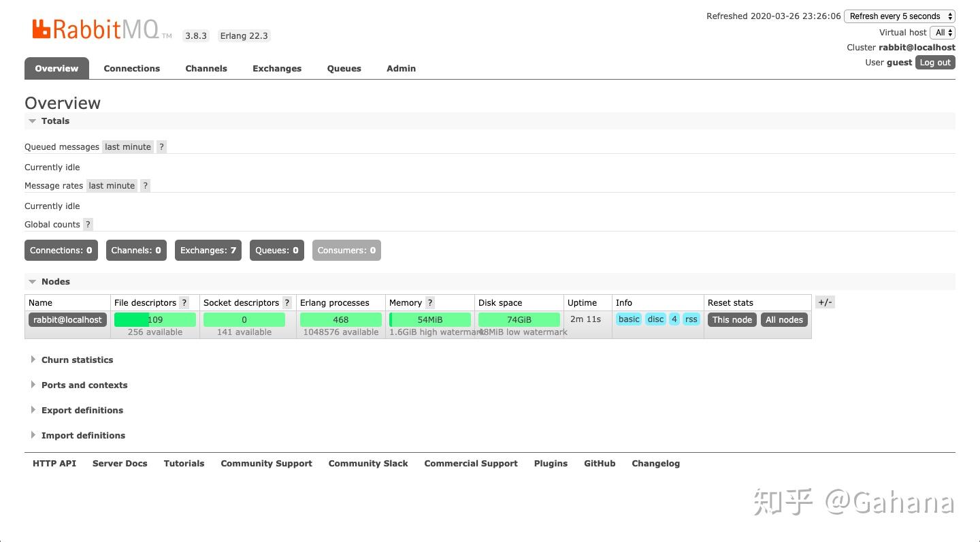Click the Memory usage bar
Viewport: 980px width, 542px height.
(x=429, y=319)
